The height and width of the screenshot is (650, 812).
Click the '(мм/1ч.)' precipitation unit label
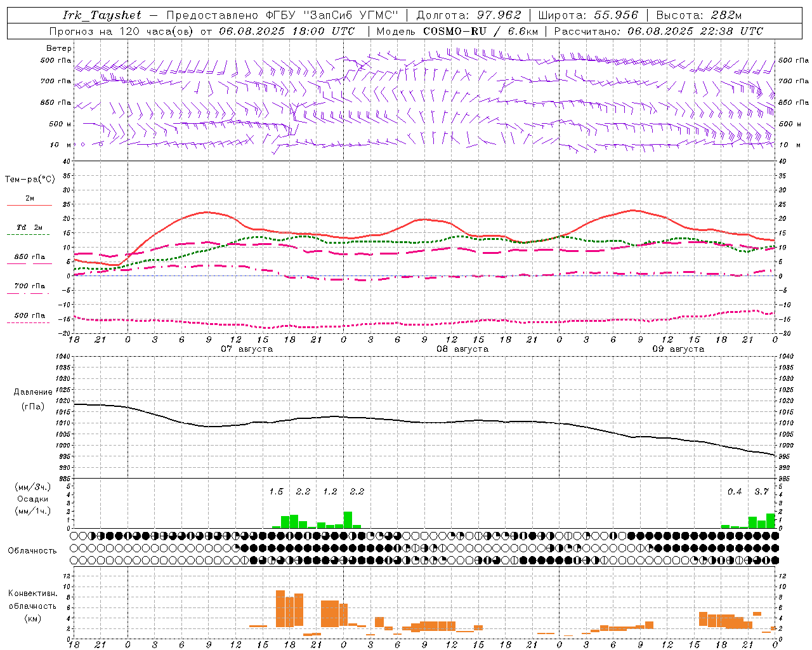coord(33,511)
